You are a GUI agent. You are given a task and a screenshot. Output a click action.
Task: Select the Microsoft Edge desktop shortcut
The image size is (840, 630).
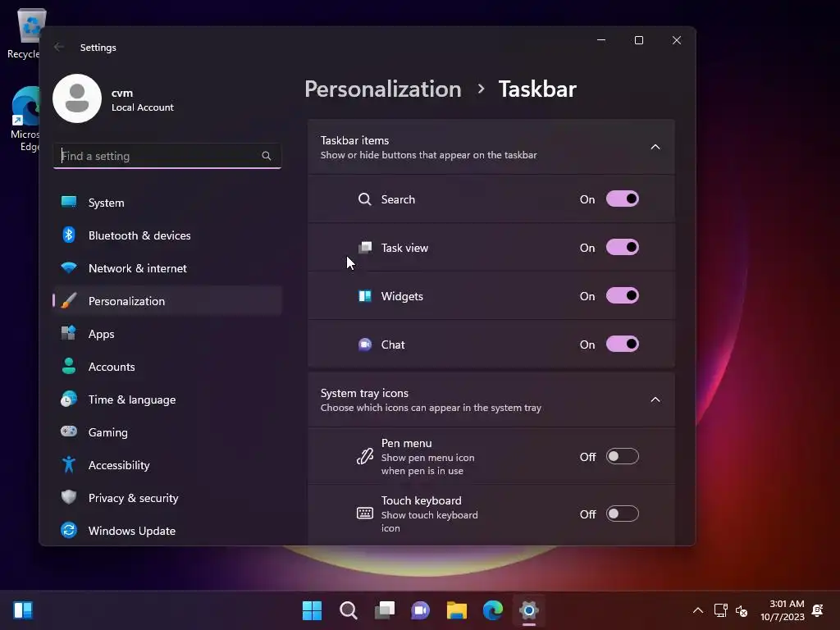pos(25,120)
